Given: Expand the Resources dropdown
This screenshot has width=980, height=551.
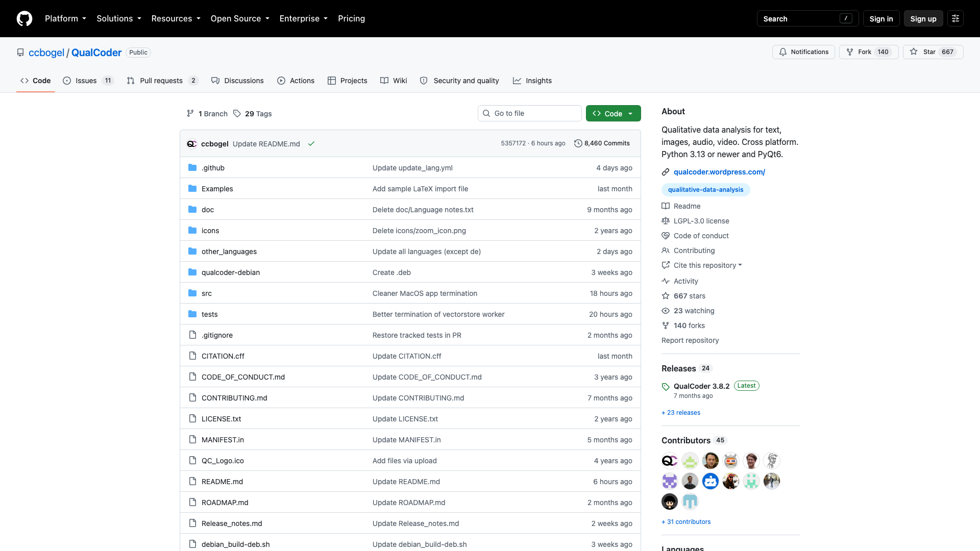Looking at the screenshot, I should 176,18.
